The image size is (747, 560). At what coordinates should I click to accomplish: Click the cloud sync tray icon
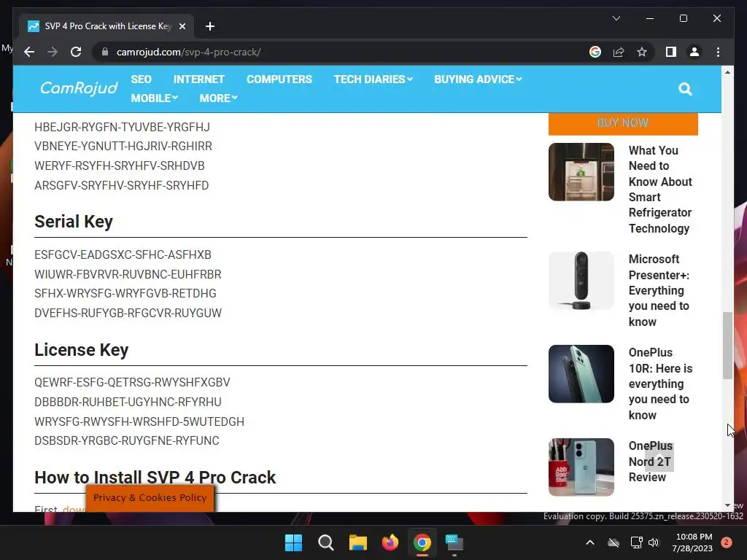[x=614, y=542]
